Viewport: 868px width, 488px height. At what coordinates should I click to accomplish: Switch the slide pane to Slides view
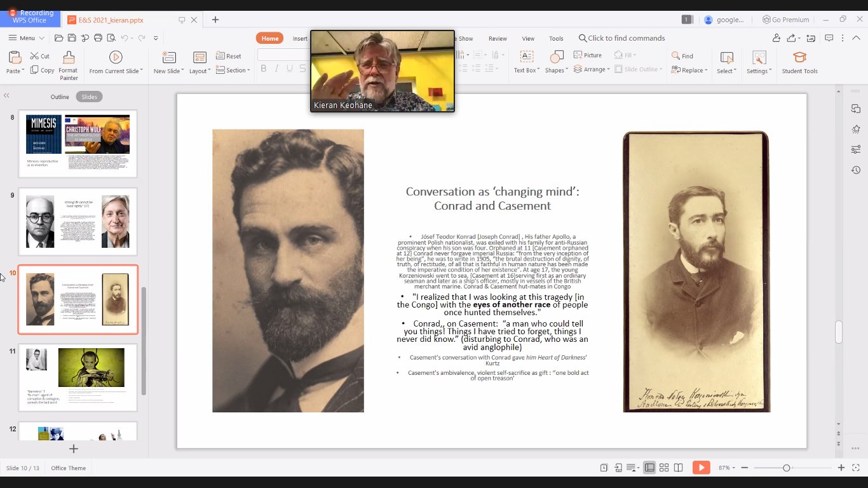(x=90, y=97)
